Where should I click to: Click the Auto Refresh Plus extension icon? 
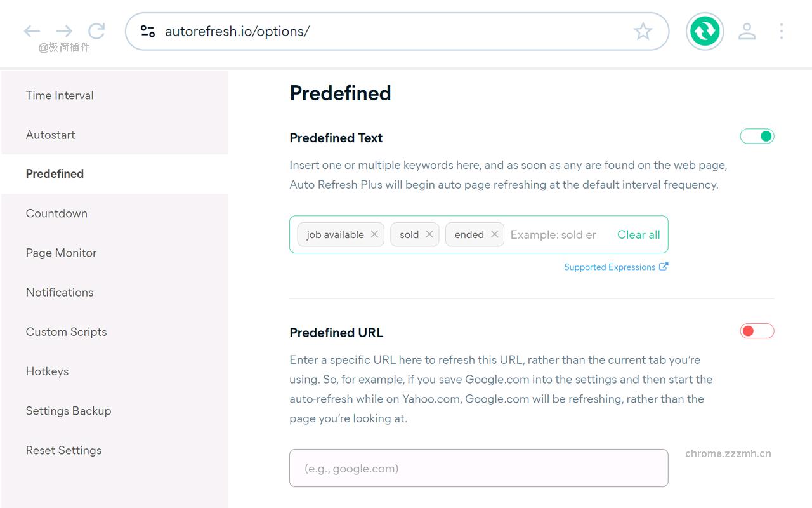705,31
